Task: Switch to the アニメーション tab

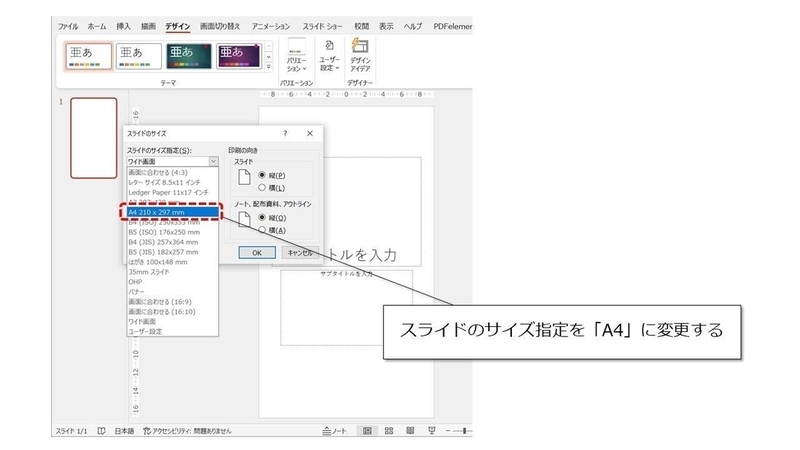Action: tap(271, 27)
